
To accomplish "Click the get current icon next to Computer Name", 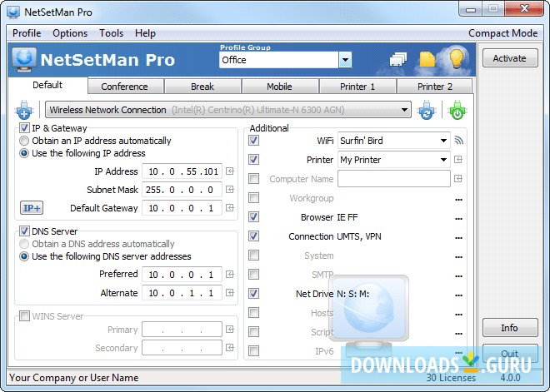I will [x=458, y=179].
